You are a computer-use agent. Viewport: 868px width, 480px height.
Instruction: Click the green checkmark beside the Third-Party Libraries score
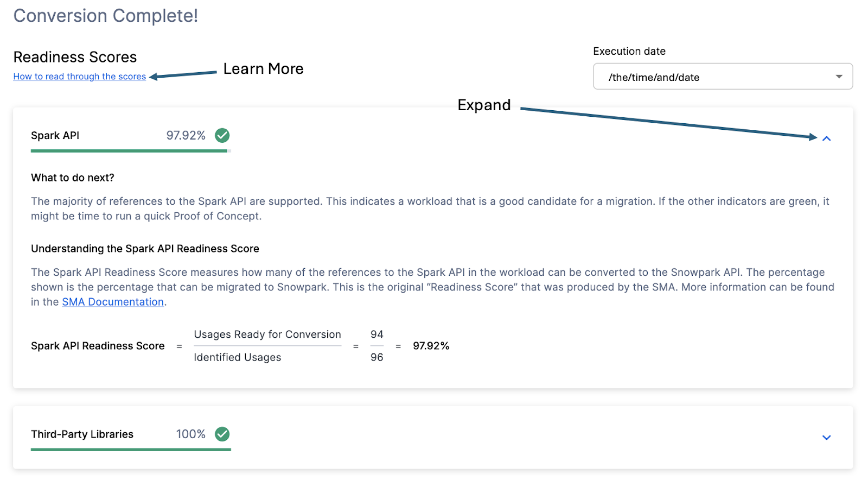coord(221,434)
